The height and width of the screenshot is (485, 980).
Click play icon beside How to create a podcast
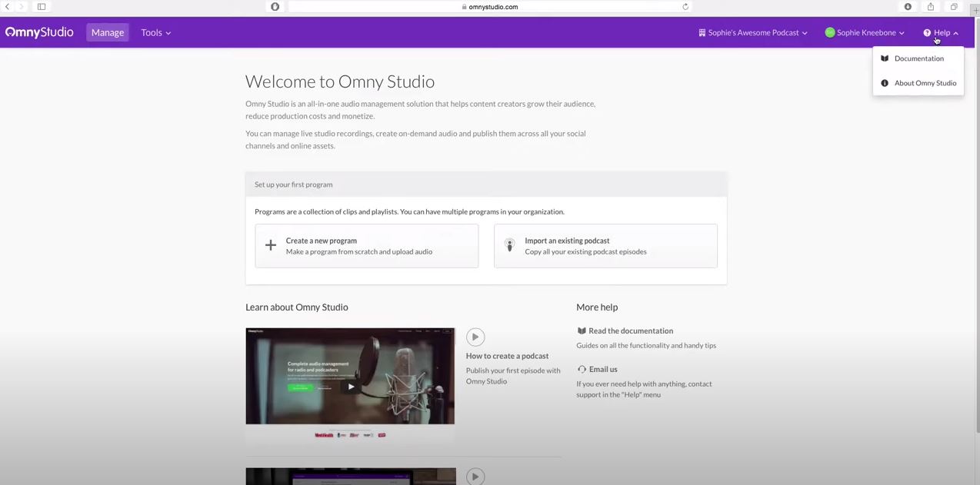click(x=475, y=337)
